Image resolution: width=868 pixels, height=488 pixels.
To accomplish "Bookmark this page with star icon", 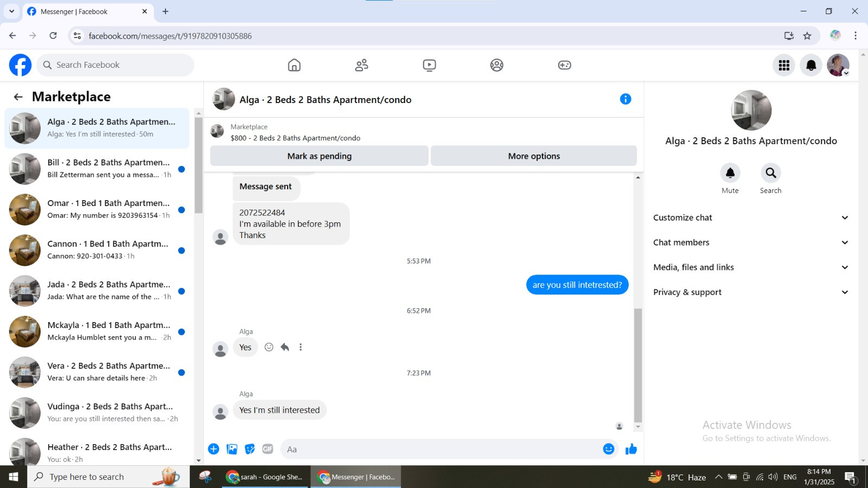I will (x=807, y=36).
